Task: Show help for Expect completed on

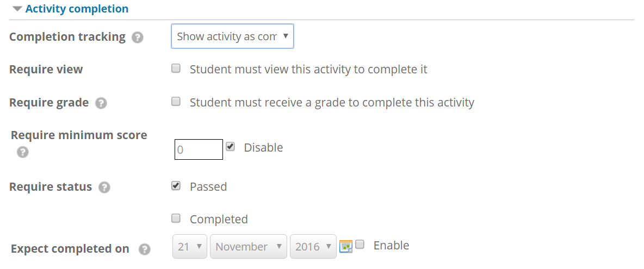Action: pos(144,249)
